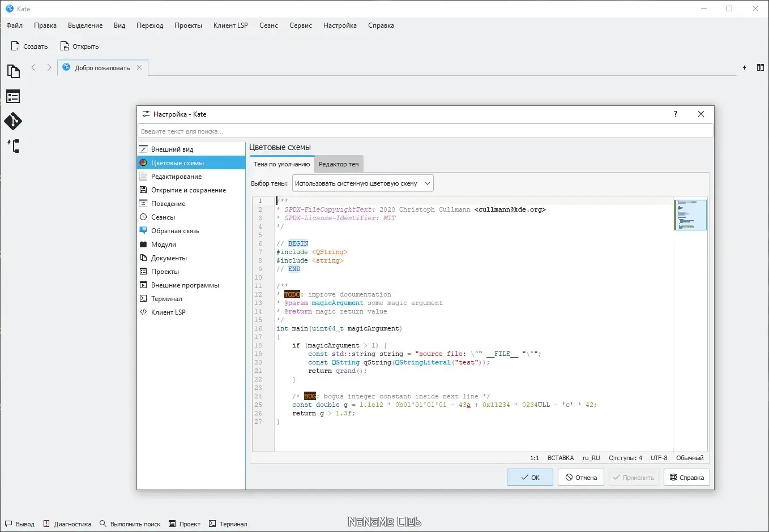Select Обратная связь settings category
This screenshot has height=532, width=769.
pyautogui.click(x=191, y=231)
